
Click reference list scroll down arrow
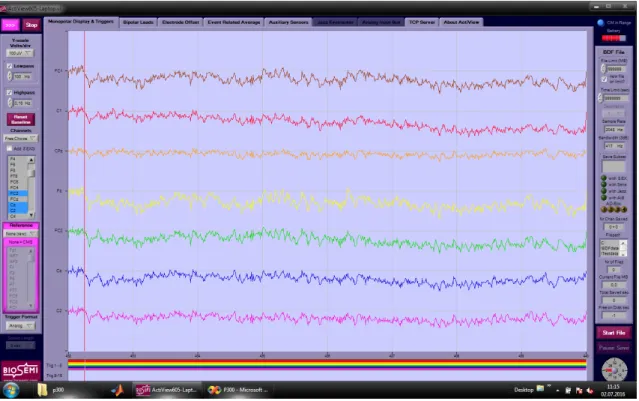point(31,305)
